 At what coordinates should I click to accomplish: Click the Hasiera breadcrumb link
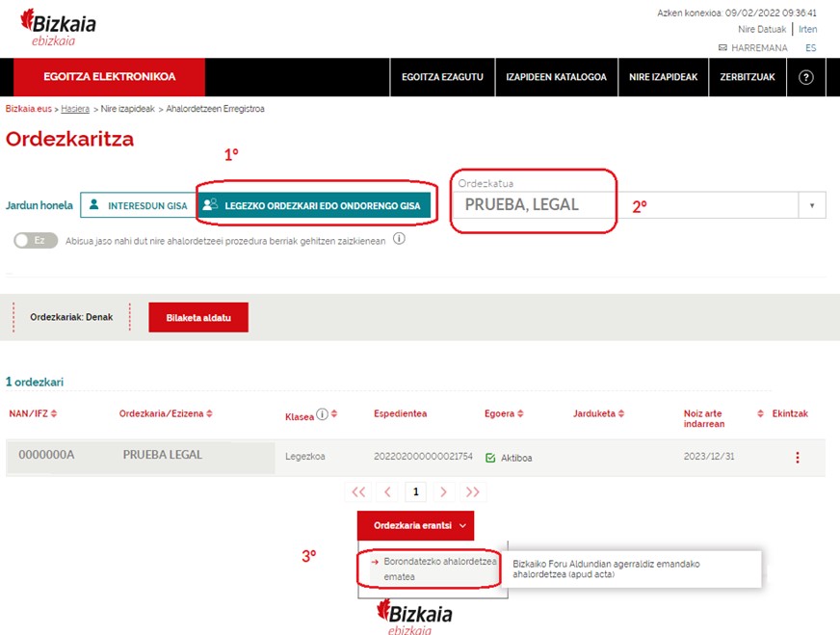point(75,109)
